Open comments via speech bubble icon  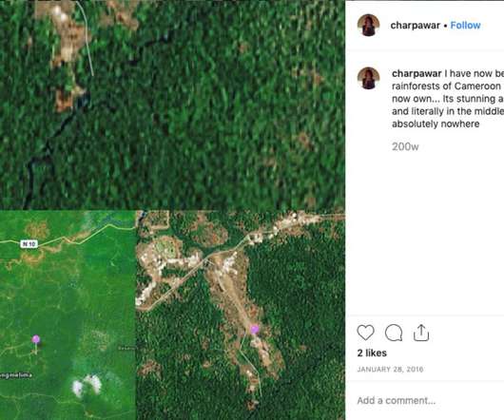[394, 333]
